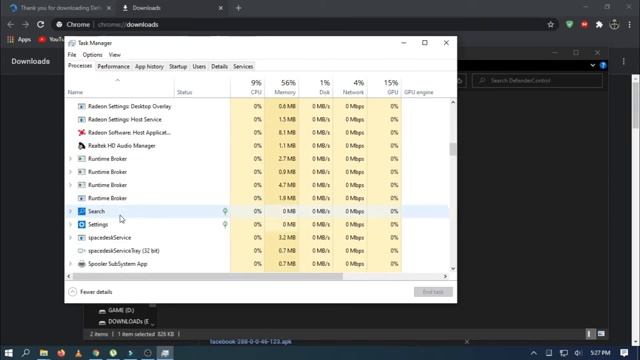Expand the Spooler SubSystem App group
Viewport: 640px width, 360px height.
71,264
